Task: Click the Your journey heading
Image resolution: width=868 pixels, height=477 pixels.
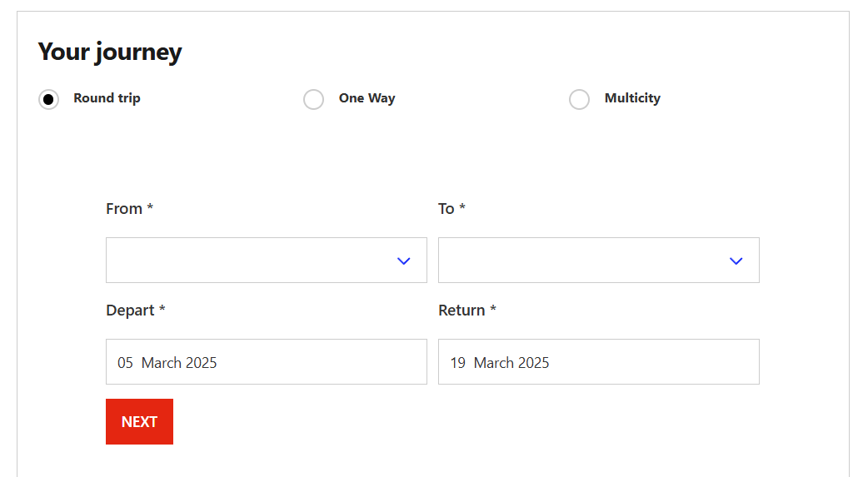Action: click(x=110, y=52)
